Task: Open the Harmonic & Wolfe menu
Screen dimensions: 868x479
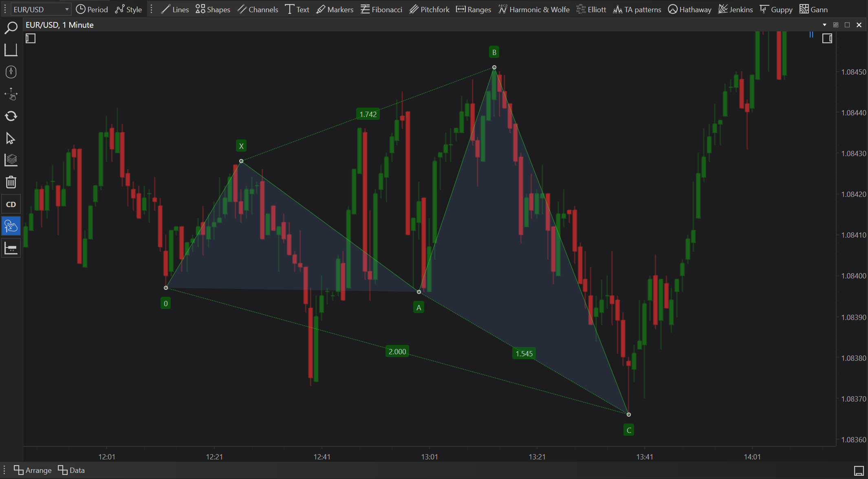Action: [534, 9]
